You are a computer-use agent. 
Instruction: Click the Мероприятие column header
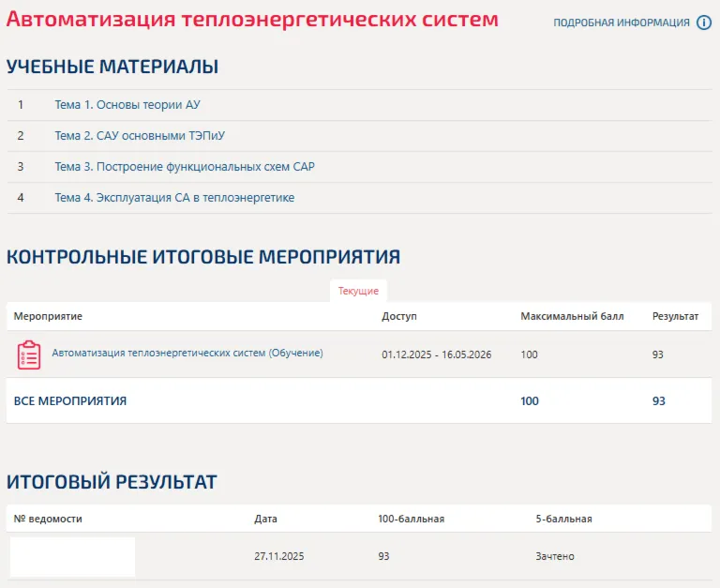point(48,316)
